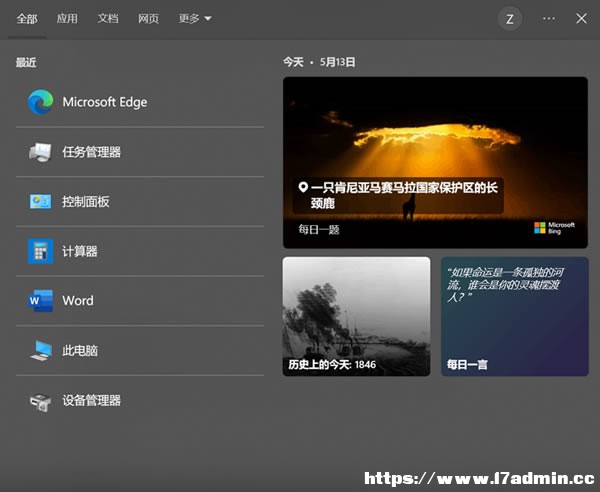Select the 设备管理器 label
600x492 pixels.
tap(91, 401)
